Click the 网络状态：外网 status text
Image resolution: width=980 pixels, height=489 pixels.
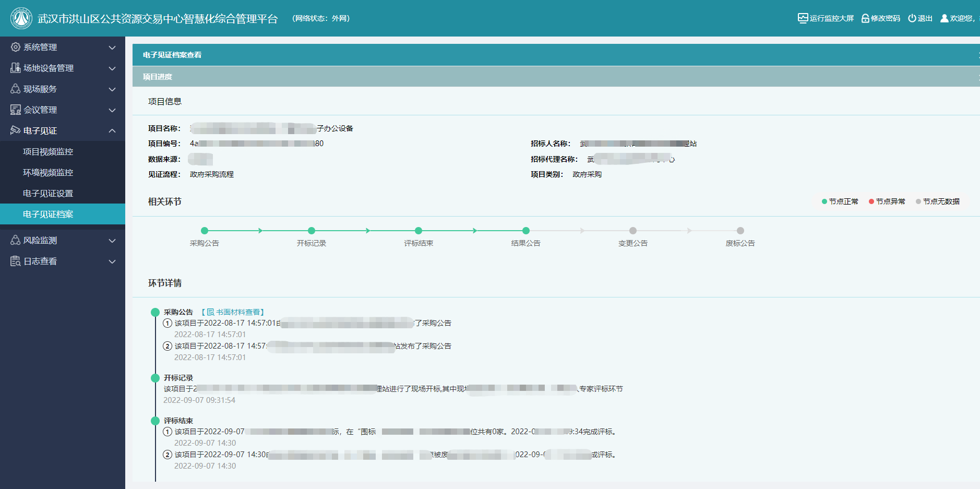(321, 18)
